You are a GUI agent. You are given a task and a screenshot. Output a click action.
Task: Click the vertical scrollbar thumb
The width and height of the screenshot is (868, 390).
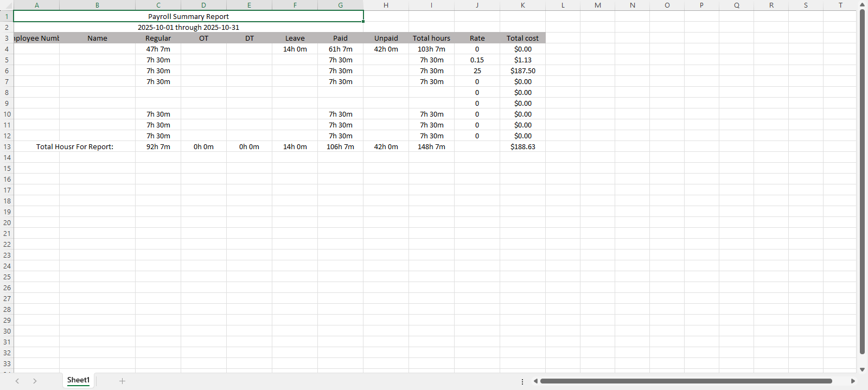[x=862, y=179]
